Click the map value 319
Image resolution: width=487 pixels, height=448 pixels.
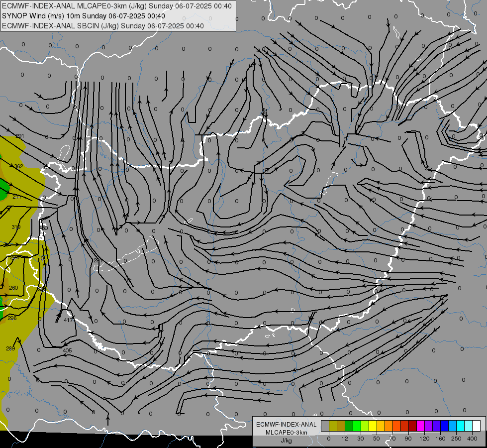point(16,227)
